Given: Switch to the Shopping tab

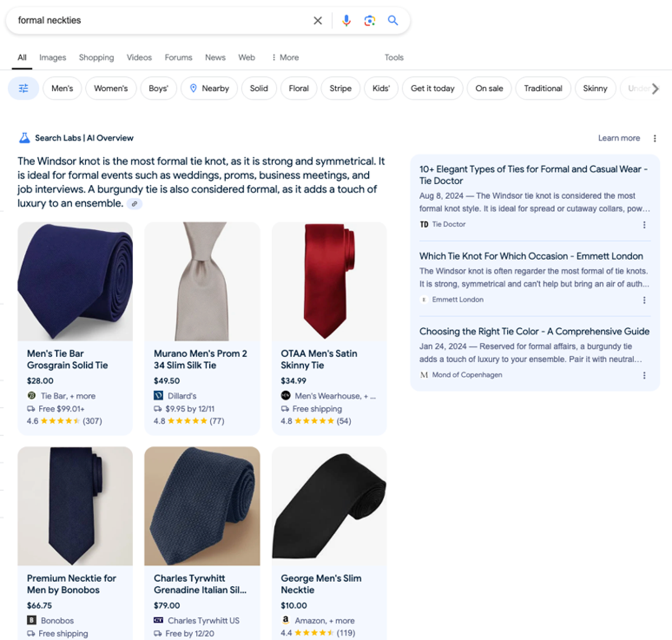Looking at the screenshot, I should pos(96,57).
